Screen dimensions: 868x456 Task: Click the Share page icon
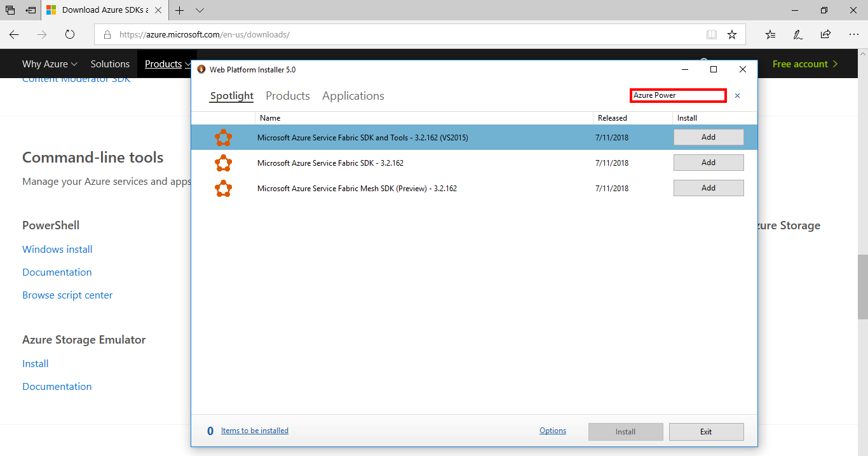tap(825, 35)
